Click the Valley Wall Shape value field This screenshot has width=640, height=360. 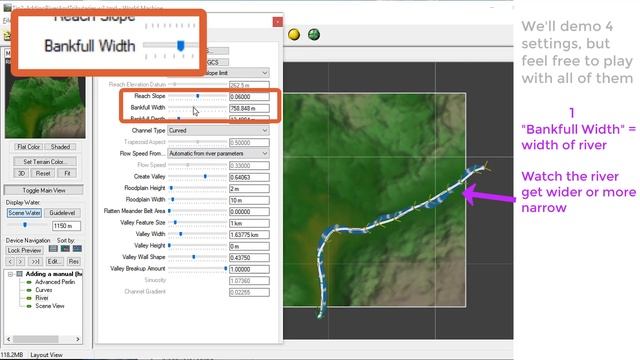tap(249, 258)
